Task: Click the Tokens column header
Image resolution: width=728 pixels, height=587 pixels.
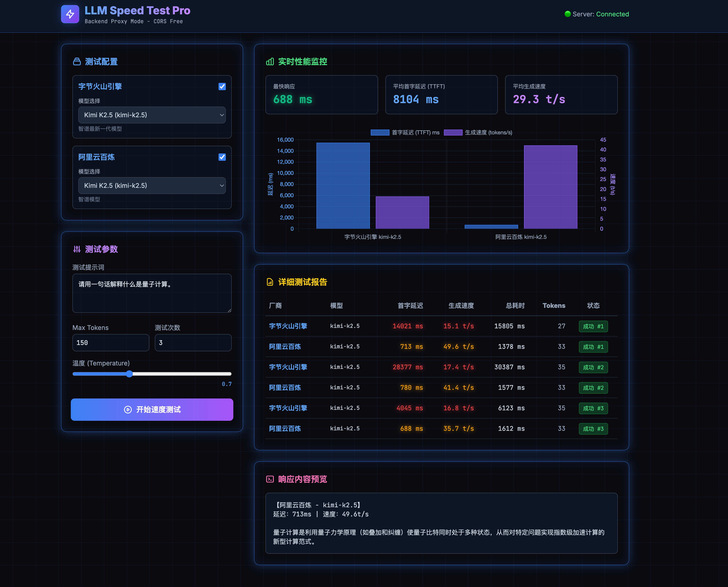Action: [x=554, y=306]
